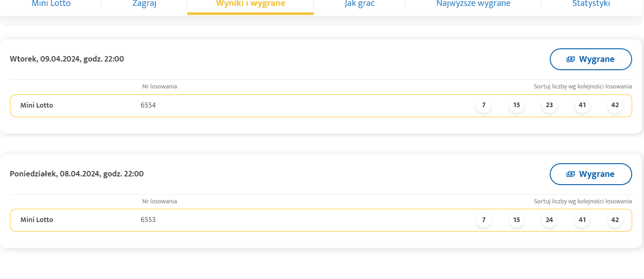Screen dimensions: 644x279
Task: Sort numbers by draw order for draw 6554
Action: point(583,86)
